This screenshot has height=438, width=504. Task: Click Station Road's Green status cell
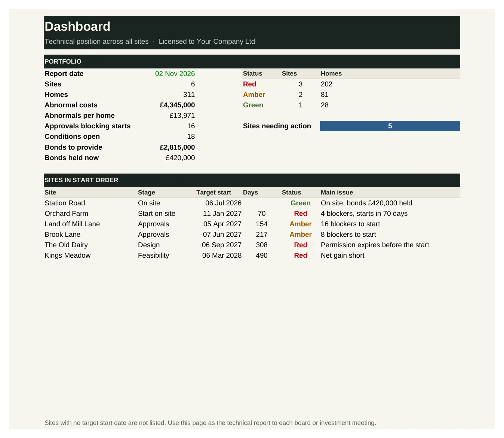[301, 203]
